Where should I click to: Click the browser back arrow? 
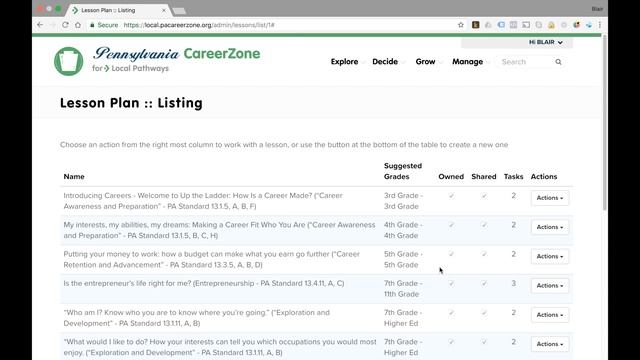(40, 25)
